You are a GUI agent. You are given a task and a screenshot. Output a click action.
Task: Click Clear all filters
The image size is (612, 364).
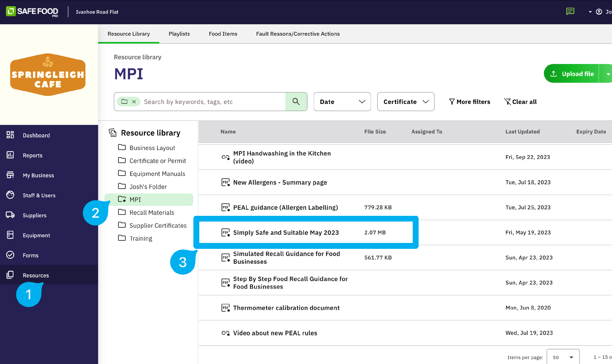tap(520, 101)
